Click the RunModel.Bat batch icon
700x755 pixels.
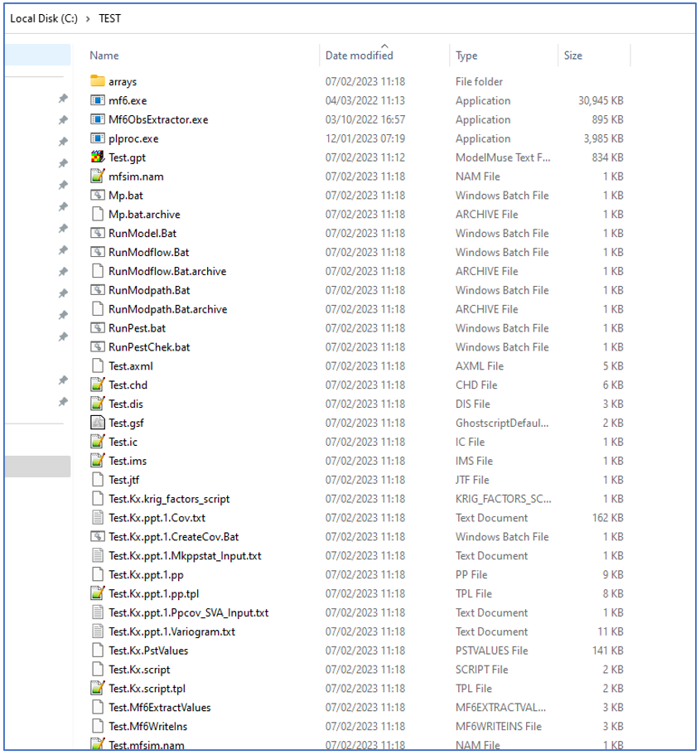pyautogui.click(x=97, y=233)
